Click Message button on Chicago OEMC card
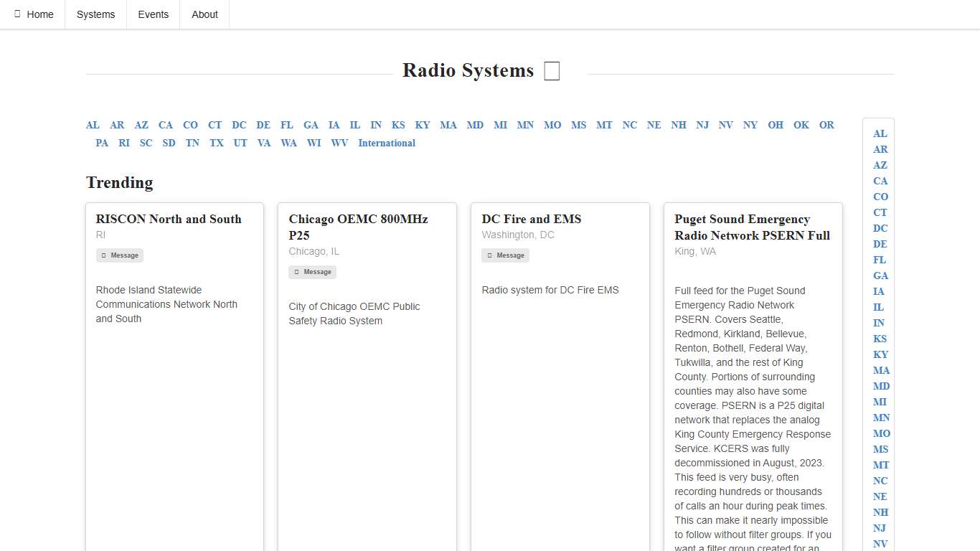Image resolution: width=980 pixels, height=551 pixels. click(x=313, y=272)
